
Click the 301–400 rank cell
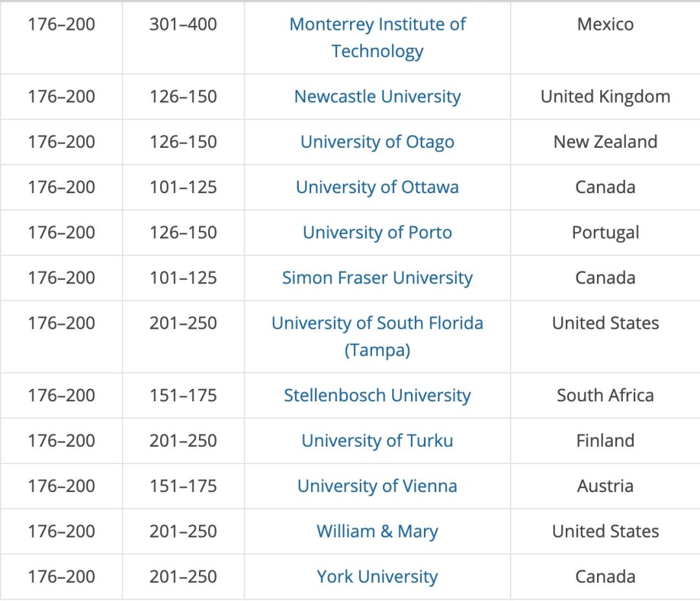(183, 25)
